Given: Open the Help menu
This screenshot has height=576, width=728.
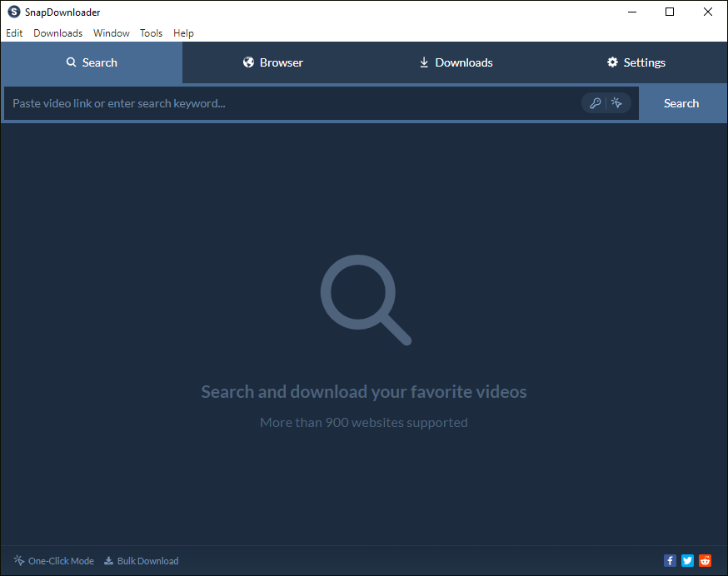Looking at the screenshot, I should coord(183,33).
